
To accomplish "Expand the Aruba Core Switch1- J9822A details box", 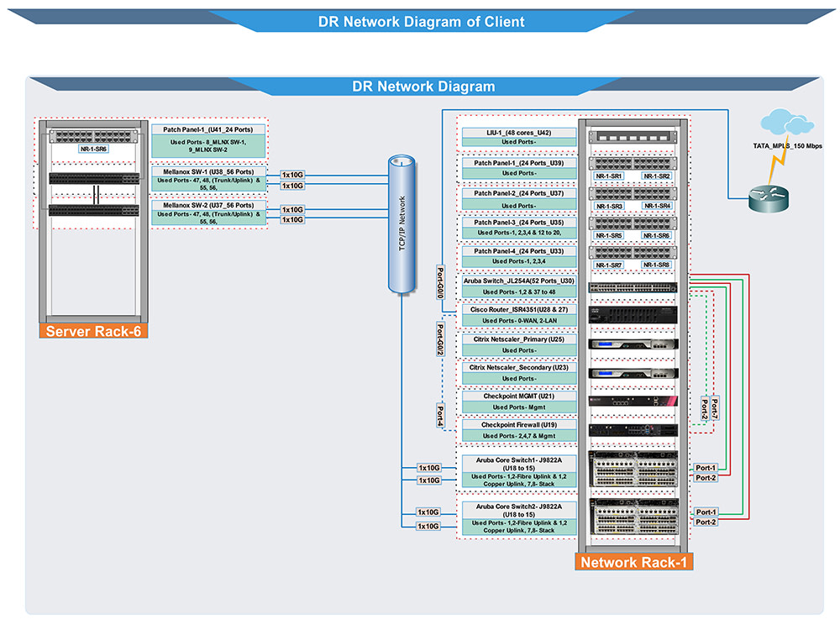I will [x=517, y=472].
